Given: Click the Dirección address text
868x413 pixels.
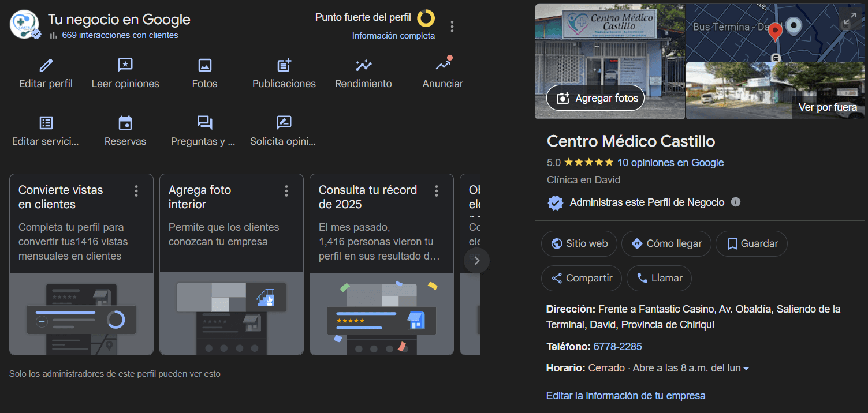Looking at the screenshot, I should pyautogui.click(x=693, y=317).
